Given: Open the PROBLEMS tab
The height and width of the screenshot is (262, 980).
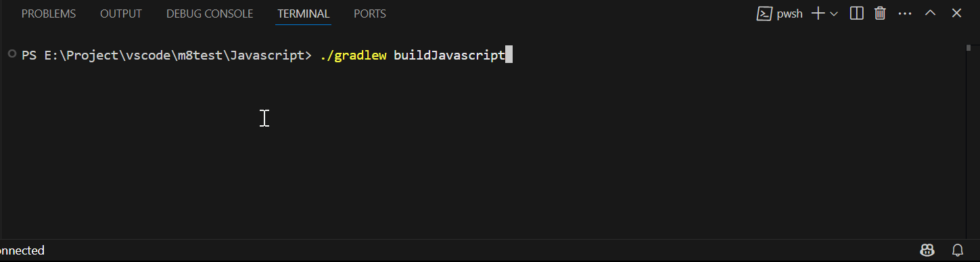Looking at the screenshot, I should [49, 14].
